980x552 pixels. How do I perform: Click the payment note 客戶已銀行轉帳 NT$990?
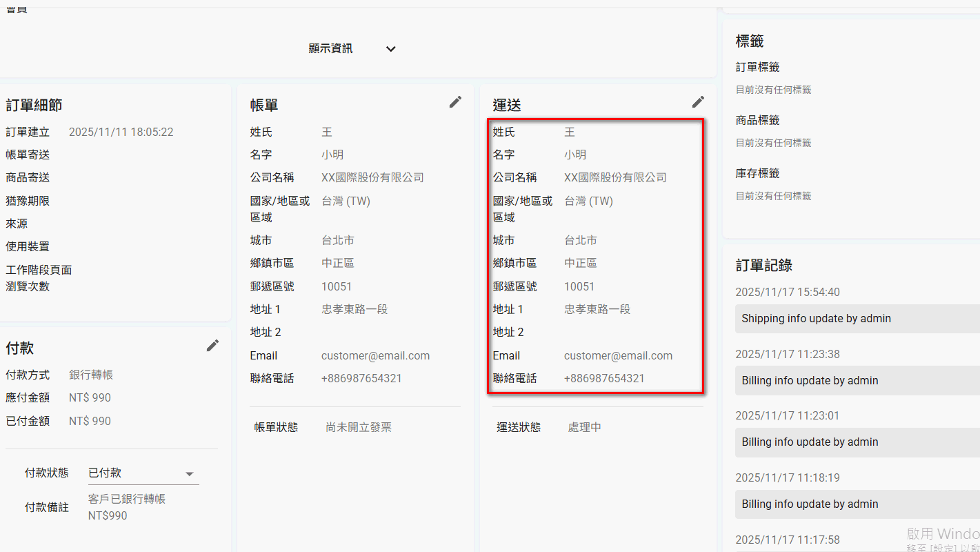pos(127,507)
